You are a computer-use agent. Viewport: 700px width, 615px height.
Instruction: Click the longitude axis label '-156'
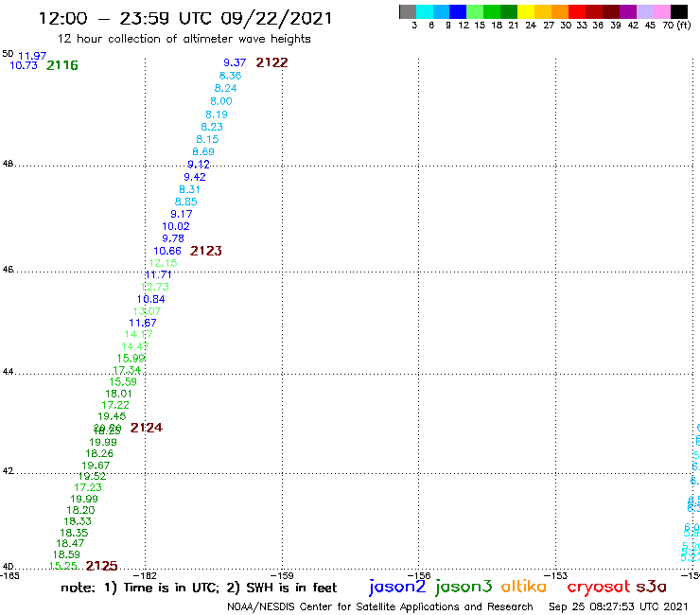click(419, 575)
